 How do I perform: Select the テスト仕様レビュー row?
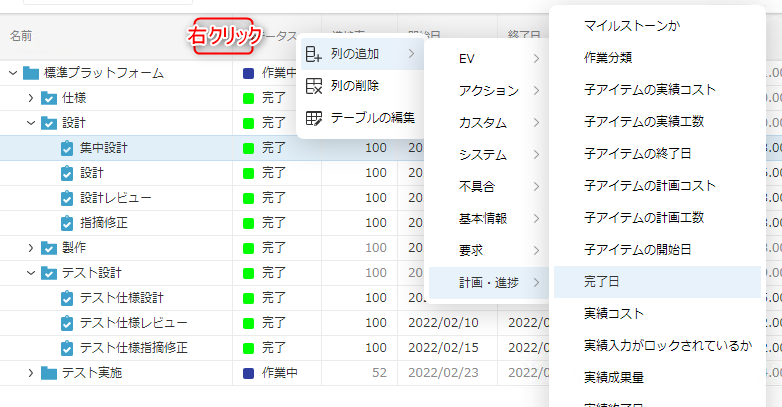click(x=133, y=323)
